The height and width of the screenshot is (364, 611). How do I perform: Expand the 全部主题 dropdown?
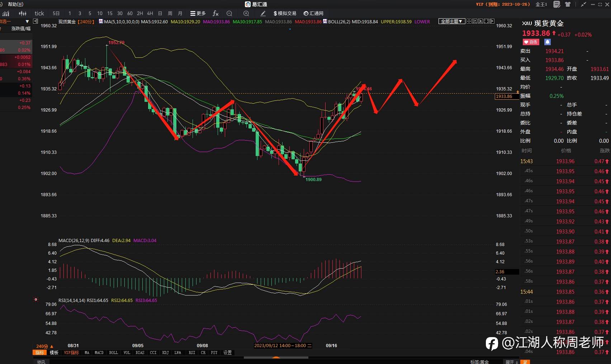pyautogui.click(x=452, y=21)
